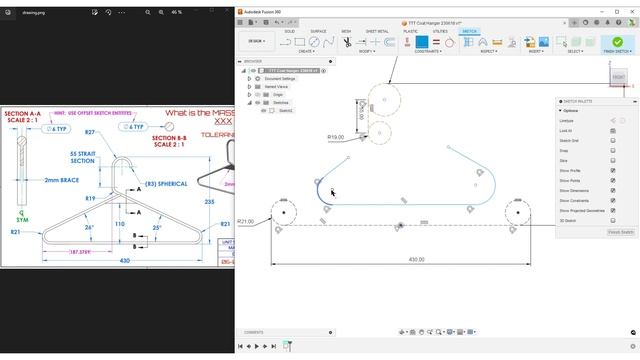This screenshot has height=360, width=640.
Task: Click Finish Sketch button in Sketch Palette
Action: click(x=620, y=232)
